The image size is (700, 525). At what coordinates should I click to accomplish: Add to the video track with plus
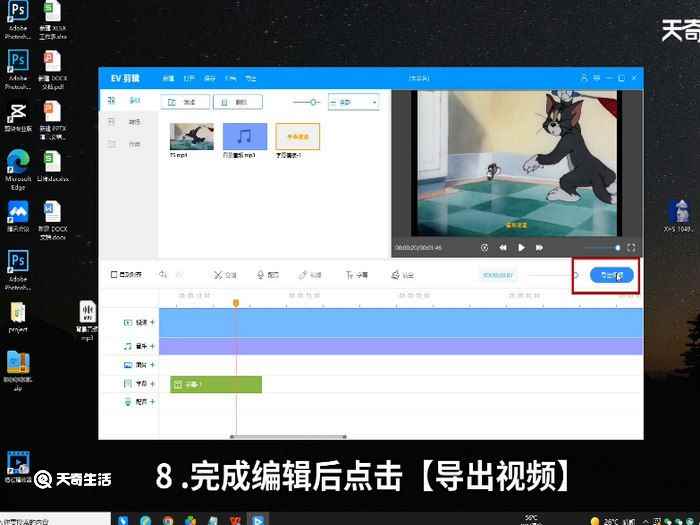click(x=152, y=322)
